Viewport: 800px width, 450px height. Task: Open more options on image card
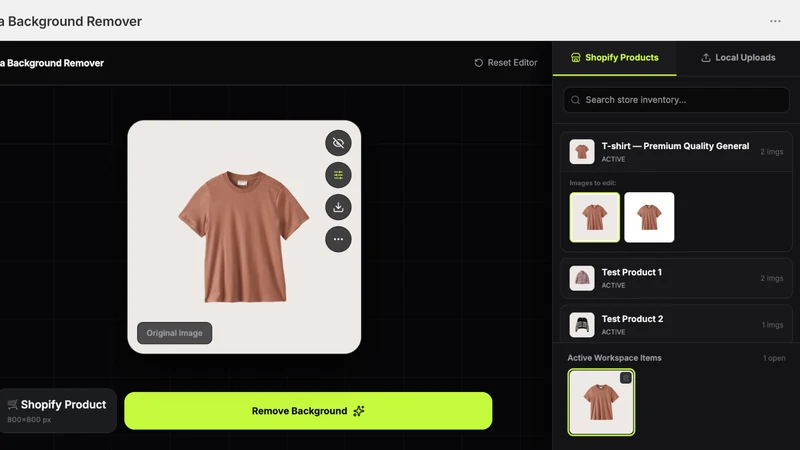[338, 239]
